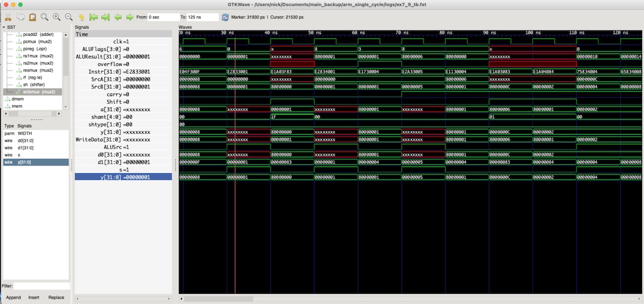Click the Copy traces icon
The height and width of the screenshot is (304, 644).
[20, 17]
